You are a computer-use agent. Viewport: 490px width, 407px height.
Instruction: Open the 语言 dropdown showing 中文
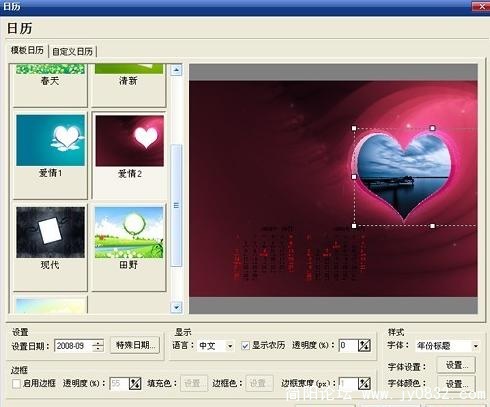click(x=216, y=346)
